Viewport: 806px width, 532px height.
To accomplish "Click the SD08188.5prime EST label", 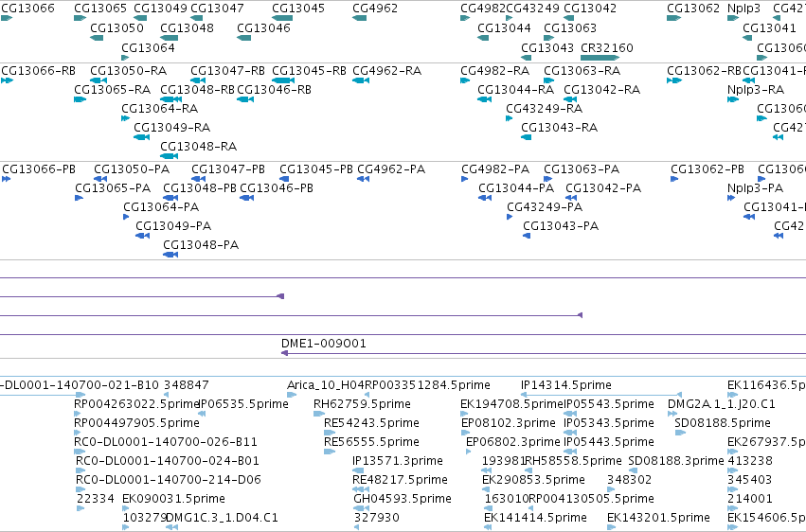I will 723,423.
